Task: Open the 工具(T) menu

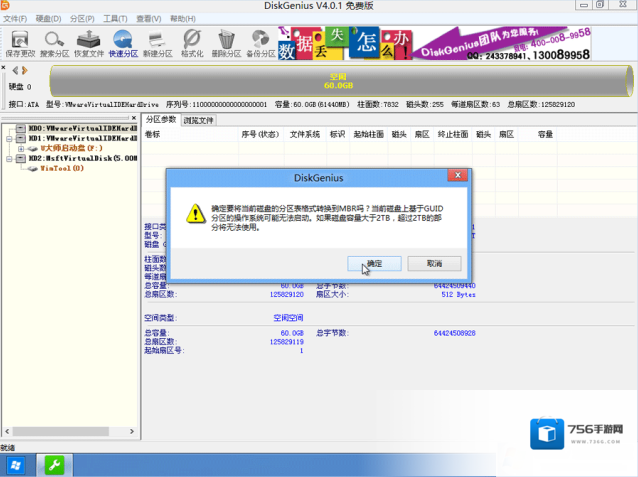Action: (115, 18)
